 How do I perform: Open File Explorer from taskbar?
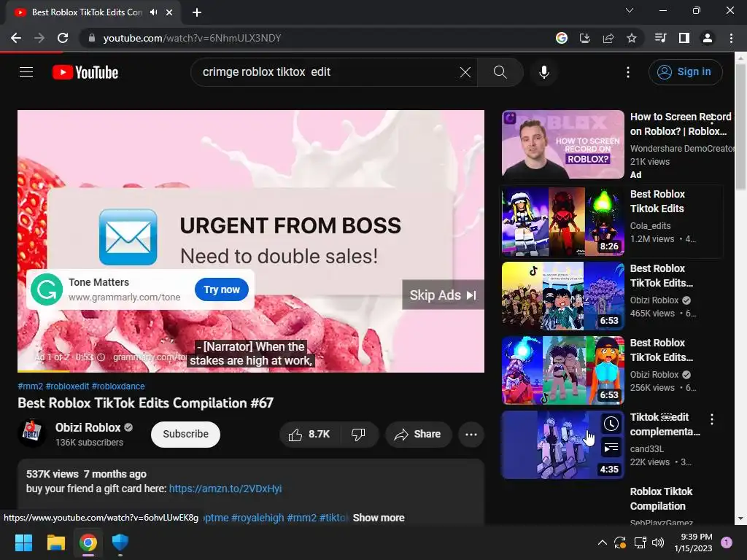pos(55,542)
